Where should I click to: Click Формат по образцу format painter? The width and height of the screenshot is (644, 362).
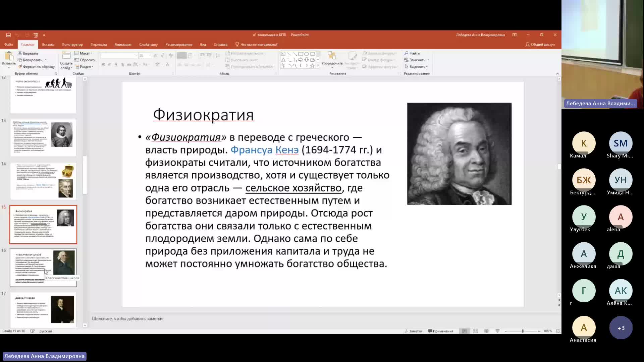[x=37, y=67]
